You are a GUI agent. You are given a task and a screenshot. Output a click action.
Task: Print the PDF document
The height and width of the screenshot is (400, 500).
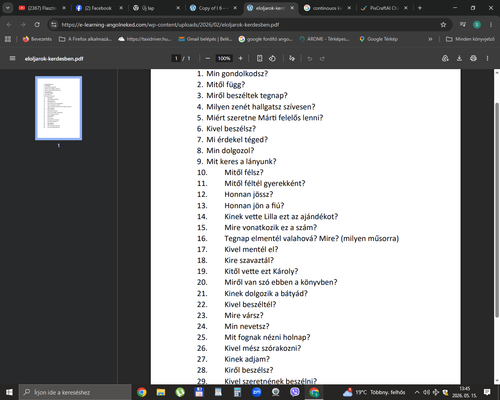click(x=473, y=58)
